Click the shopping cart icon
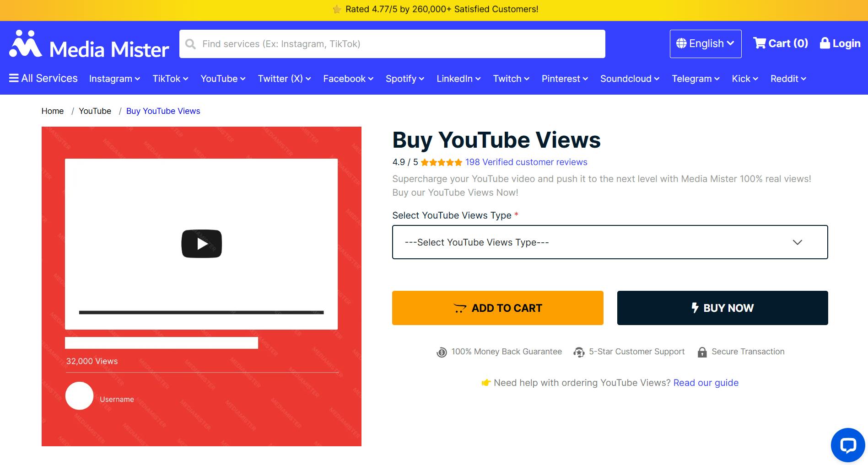This screenshot has height=465, width=868. click(x=760, y=43)
